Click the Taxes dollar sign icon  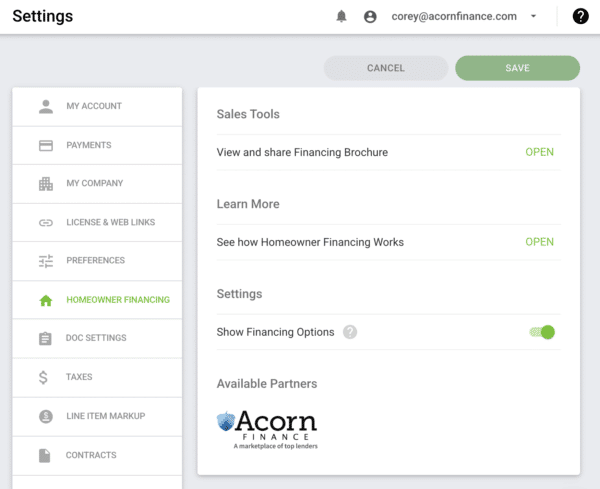(43, 377)
